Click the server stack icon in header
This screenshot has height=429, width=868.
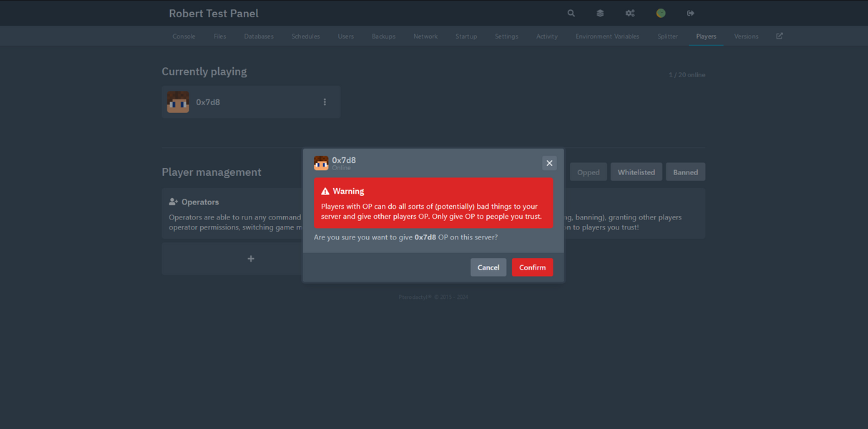pyautogui.click(x=600, y=13)
